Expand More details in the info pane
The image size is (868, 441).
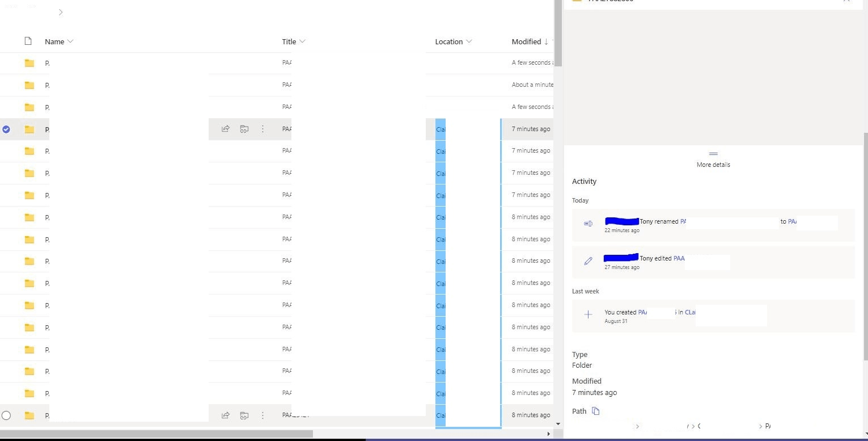(713, 159)
